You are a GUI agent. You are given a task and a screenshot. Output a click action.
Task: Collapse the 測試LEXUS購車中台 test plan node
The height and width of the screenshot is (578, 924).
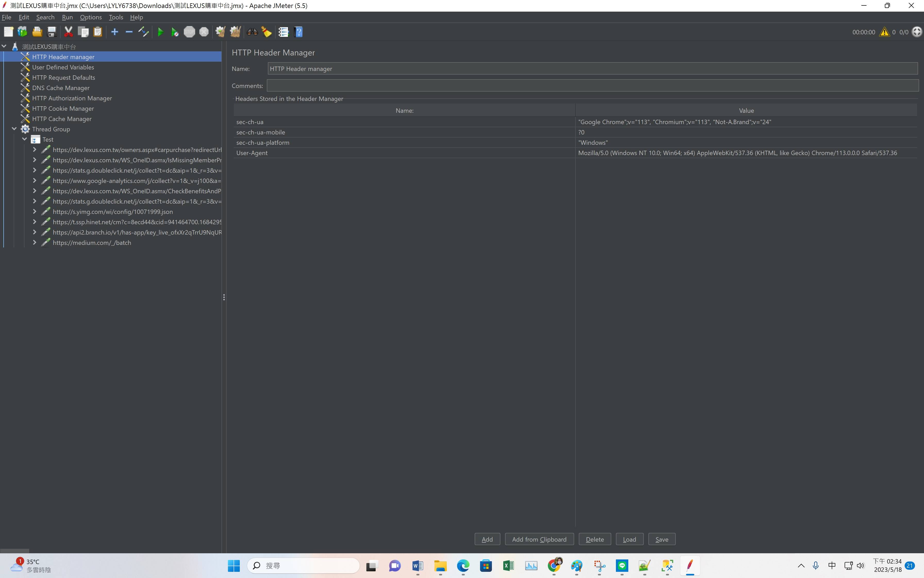[4, 46]
